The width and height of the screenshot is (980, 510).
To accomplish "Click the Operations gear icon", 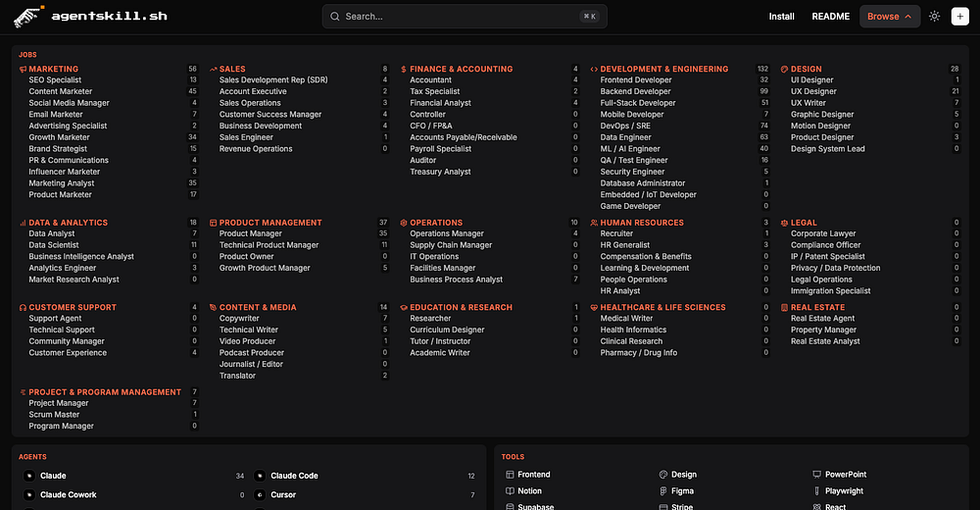I will click(404, 223).
